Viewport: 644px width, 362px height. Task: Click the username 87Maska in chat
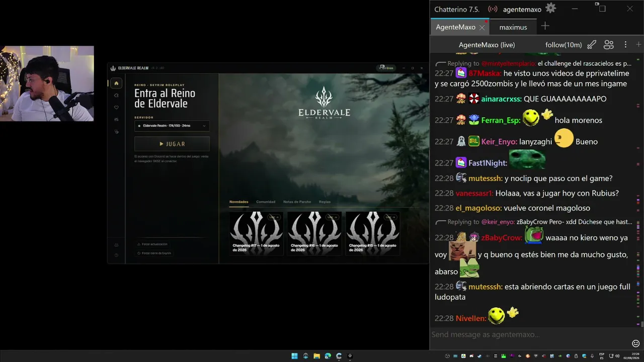tap(485, 73)
